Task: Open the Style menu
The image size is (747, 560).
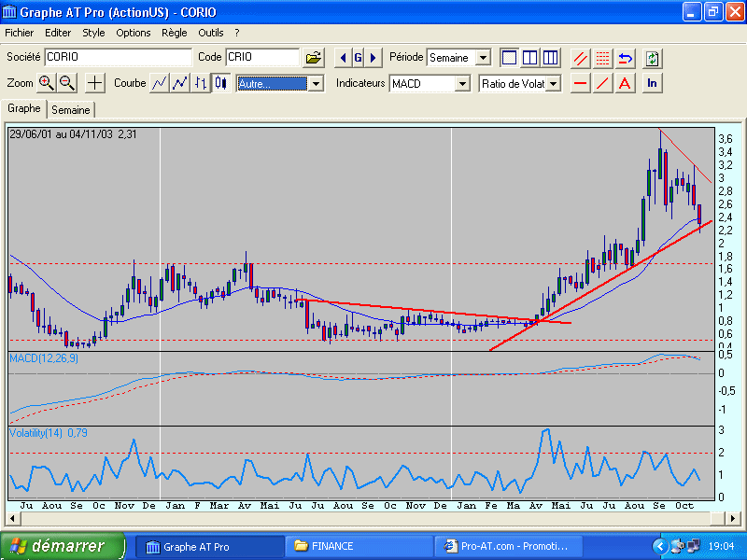Action: click(93, 33)
